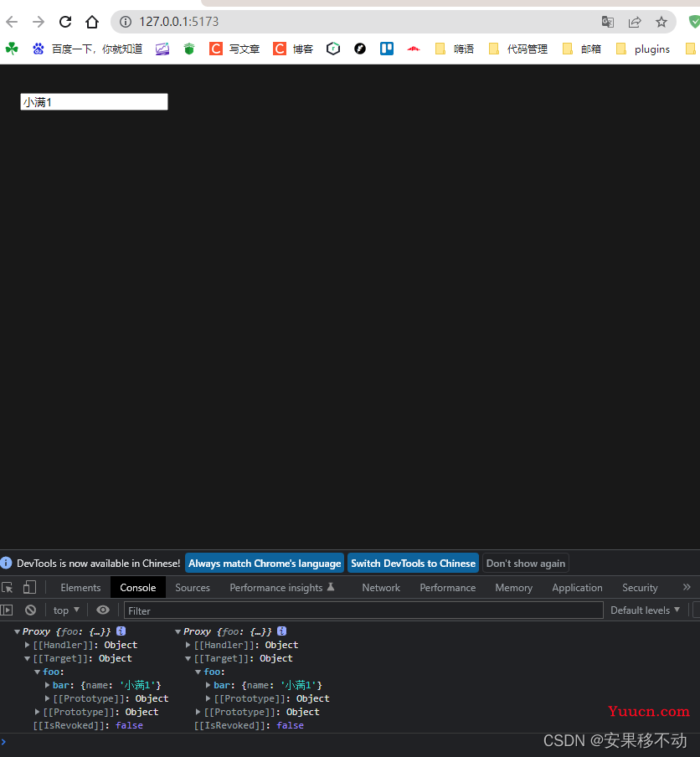View site information icon in address bar
700x757 pixels.
[126, 22]
